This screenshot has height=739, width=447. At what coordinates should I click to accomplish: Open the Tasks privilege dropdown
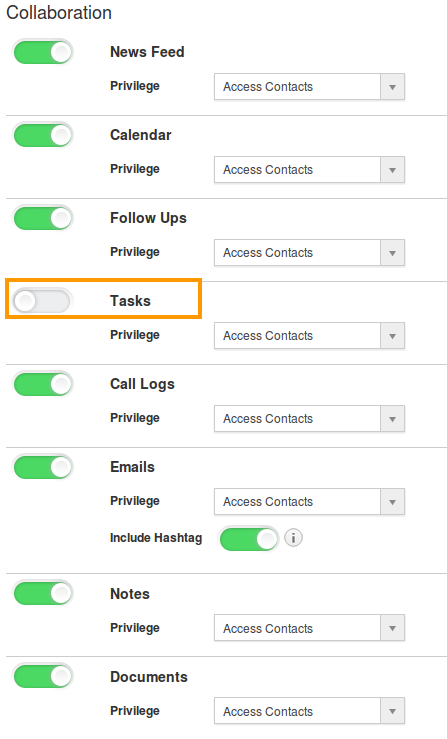tap(309, 336)
